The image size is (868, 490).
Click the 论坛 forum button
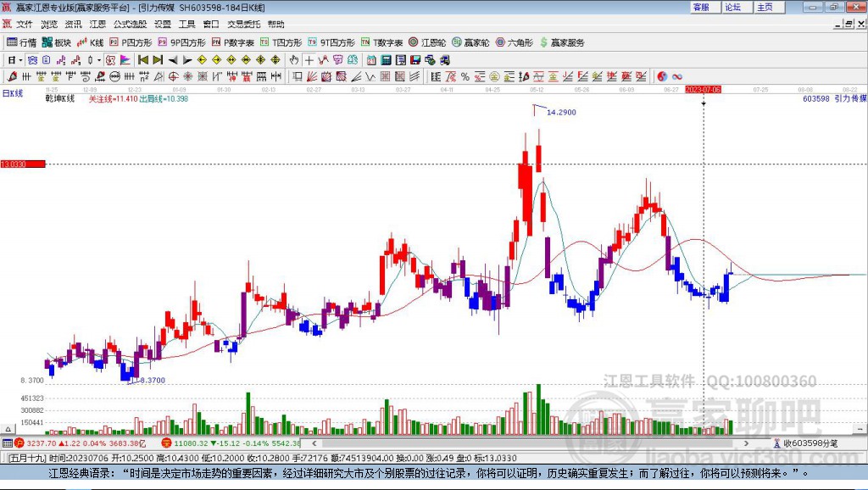tap(736, 7)
